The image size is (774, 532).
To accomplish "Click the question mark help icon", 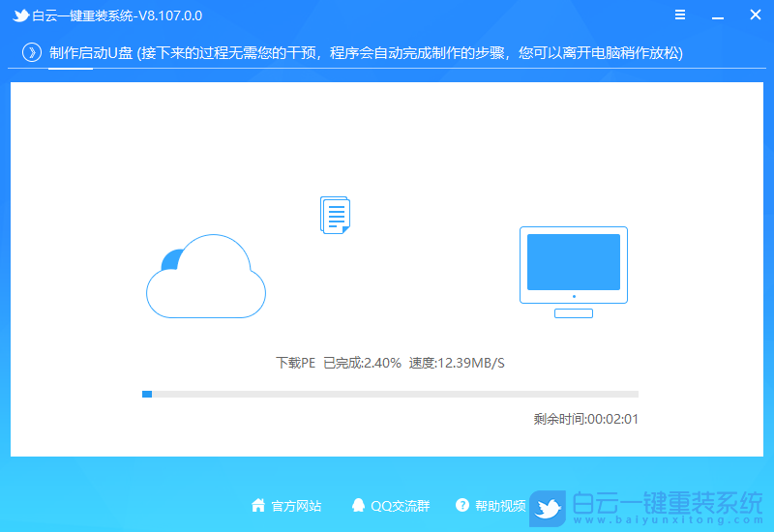I will tap(462, 505).
